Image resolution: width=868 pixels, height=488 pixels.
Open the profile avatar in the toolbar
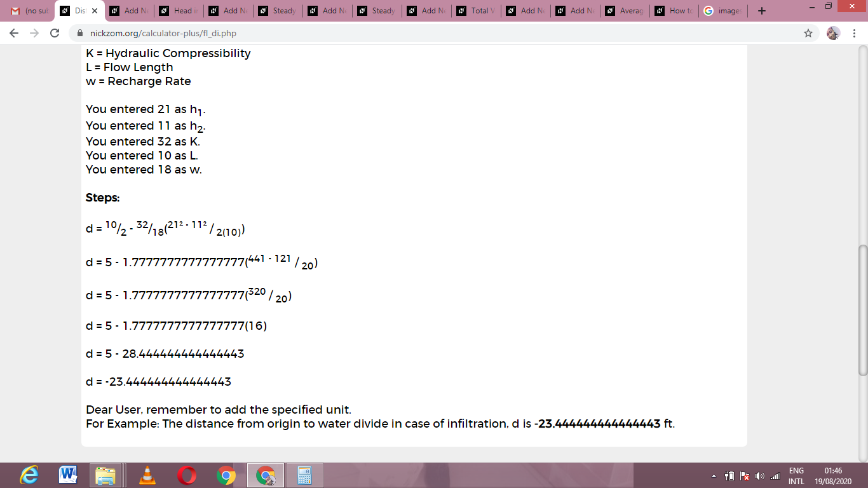(x=833, y=33)
